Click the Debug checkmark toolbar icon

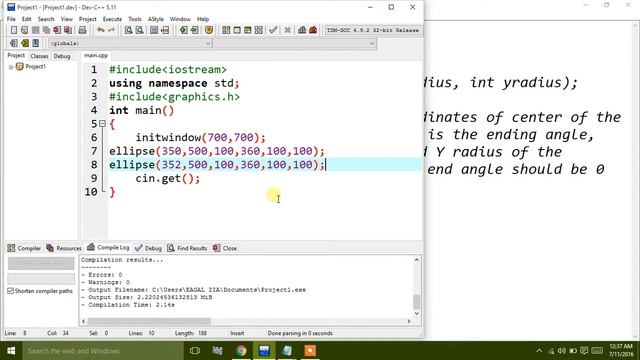pos(273,30)
